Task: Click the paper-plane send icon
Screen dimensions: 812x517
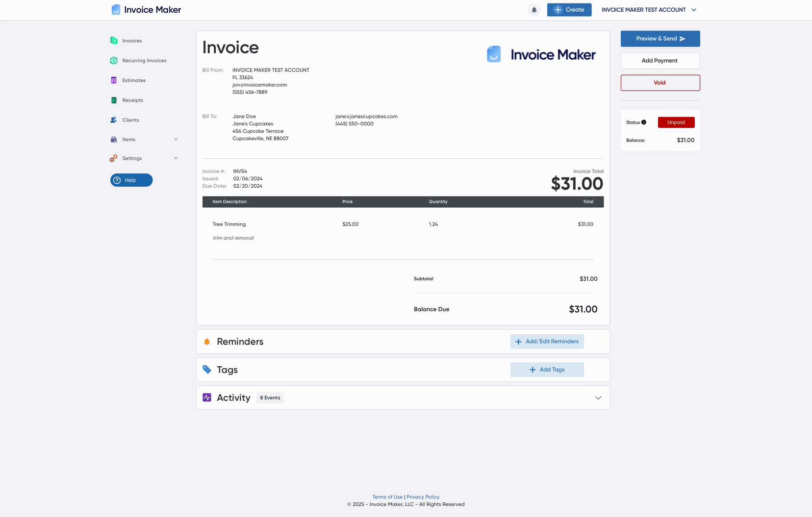Action: (683, 39)
